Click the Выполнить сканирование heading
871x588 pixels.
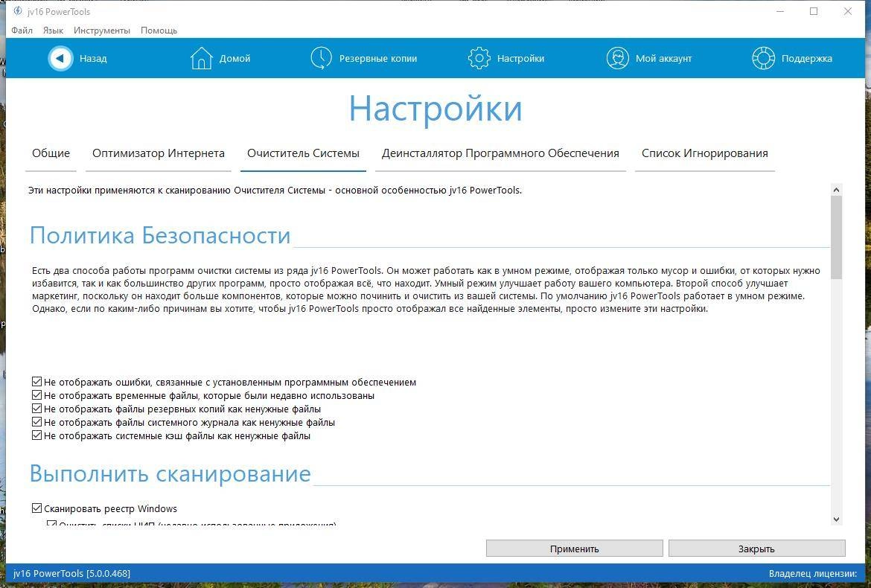coord(170,473)
